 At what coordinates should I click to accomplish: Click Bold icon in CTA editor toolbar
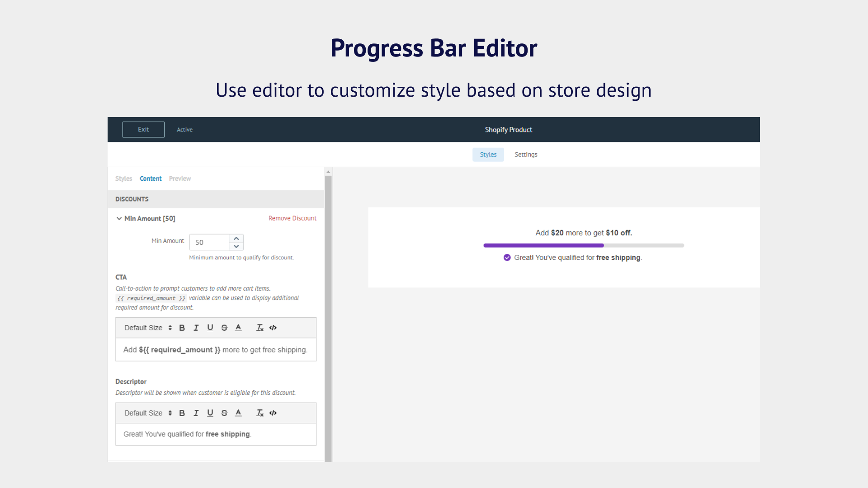[182, 328]
